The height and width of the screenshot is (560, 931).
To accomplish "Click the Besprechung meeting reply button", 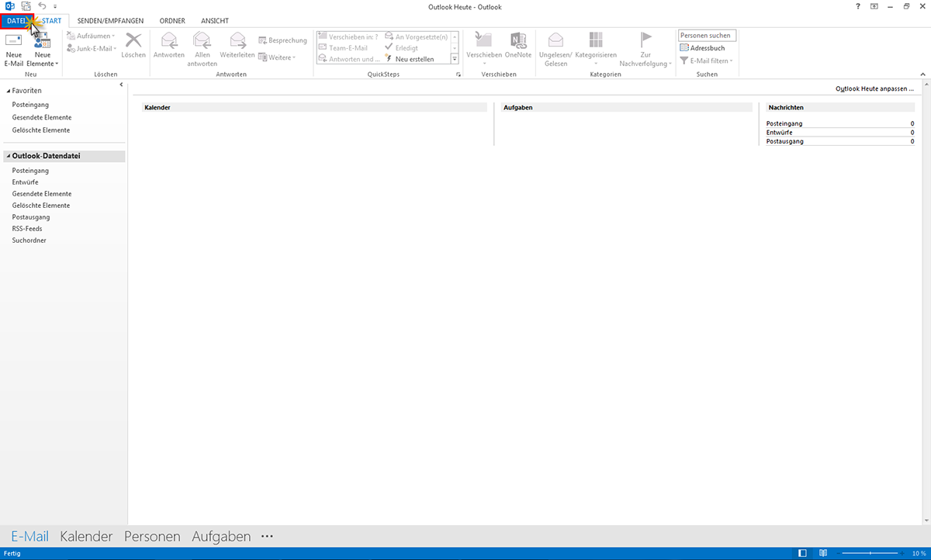I will point(282,40).
